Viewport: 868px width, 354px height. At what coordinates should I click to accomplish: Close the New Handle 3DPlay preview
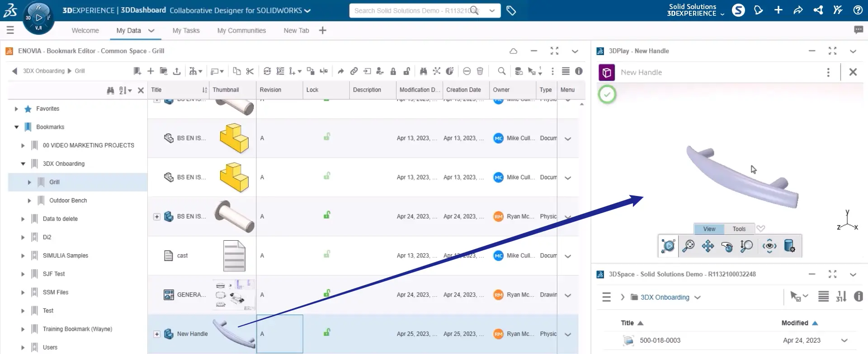[853, 72]
